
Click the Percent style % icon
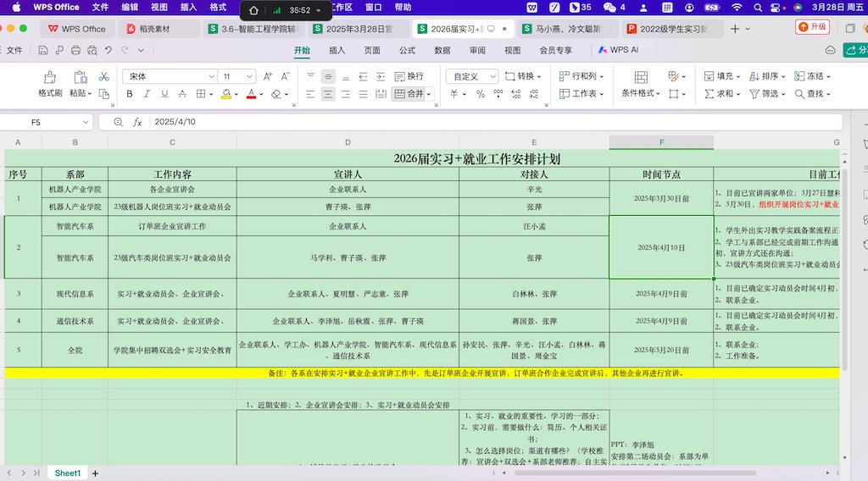pyautogui.click(x=481, y=94)
